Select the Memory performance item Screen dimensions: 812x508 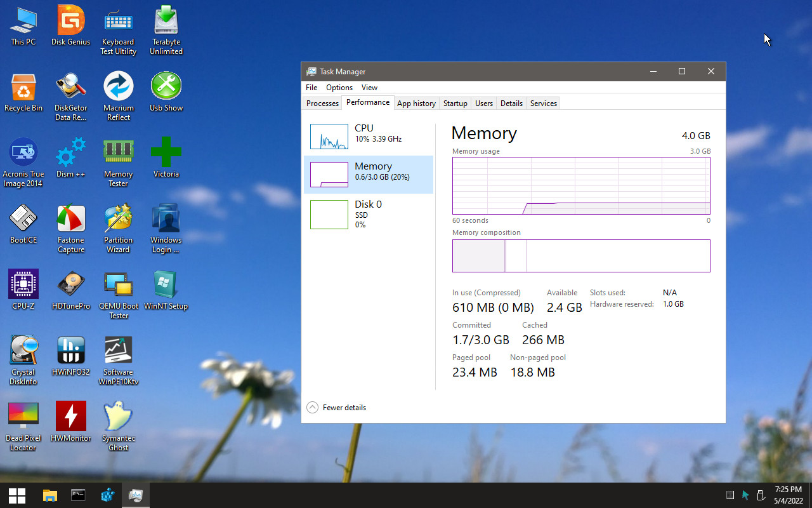369,175
